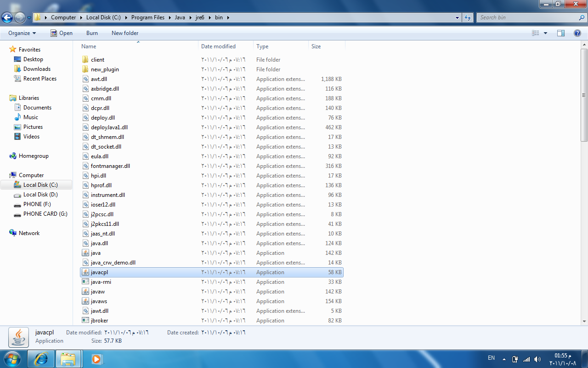Select the java application icon
588x368 pixels.
[85, 253]
